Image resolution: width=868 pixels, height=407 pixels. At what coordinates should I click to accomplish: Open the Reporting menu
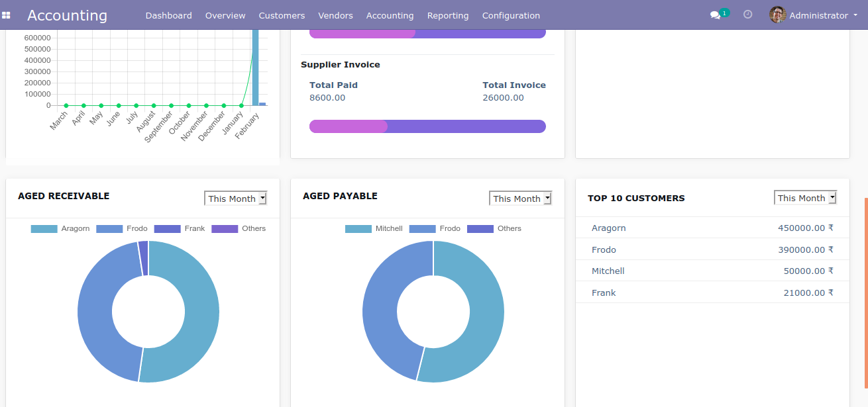point(447,15)
